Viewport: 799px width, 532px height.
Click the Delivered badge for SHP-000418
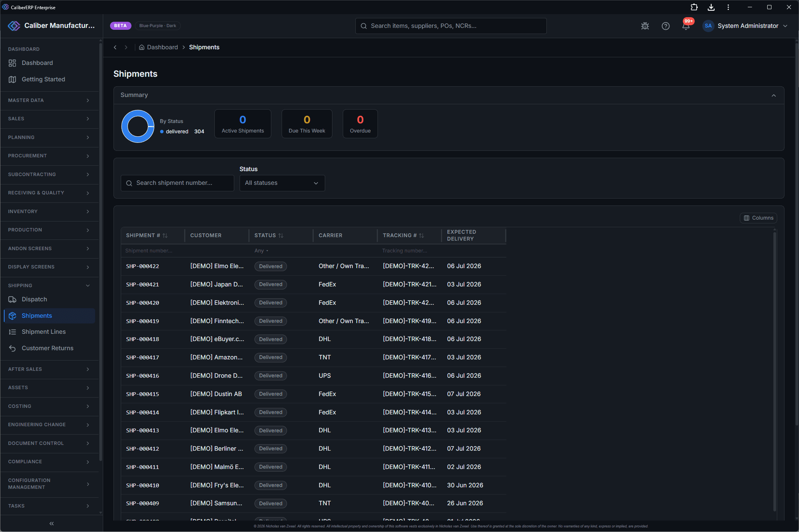(271, 340)
